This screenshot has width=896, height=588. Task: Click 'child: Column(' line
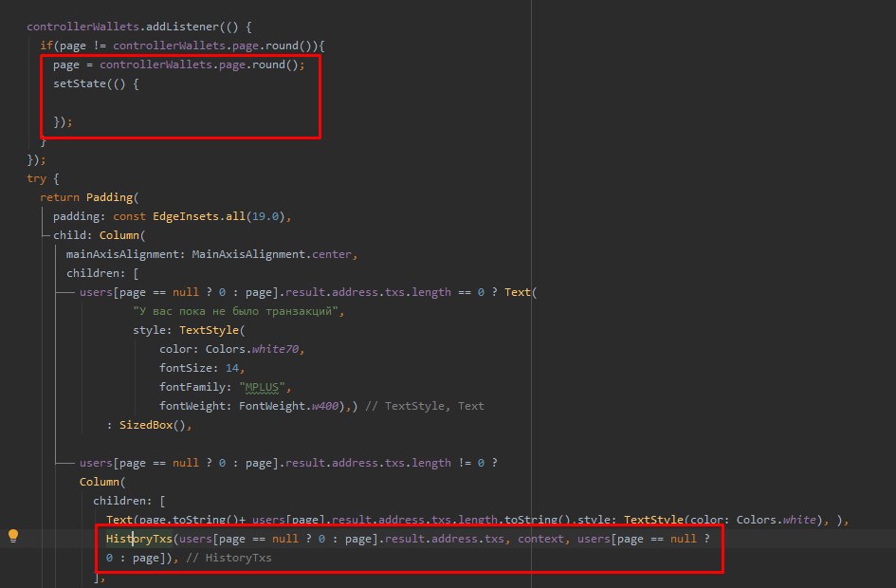tap(99, 235)
